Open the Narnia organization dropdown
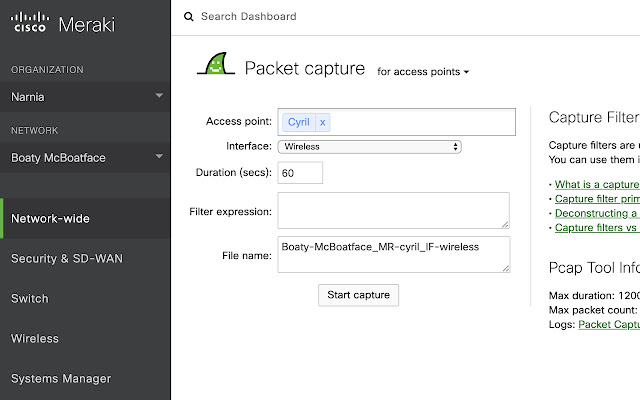 coord(85,97)
